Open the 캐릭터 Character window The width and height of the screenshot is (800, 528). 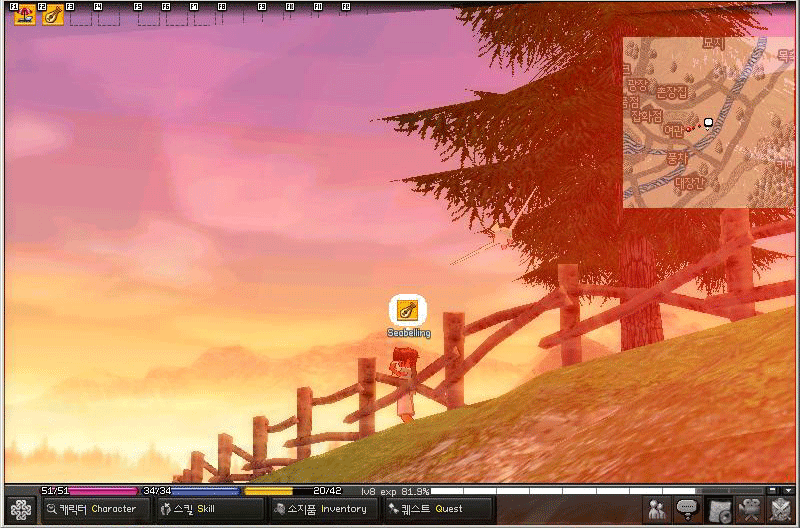point(96,509)
